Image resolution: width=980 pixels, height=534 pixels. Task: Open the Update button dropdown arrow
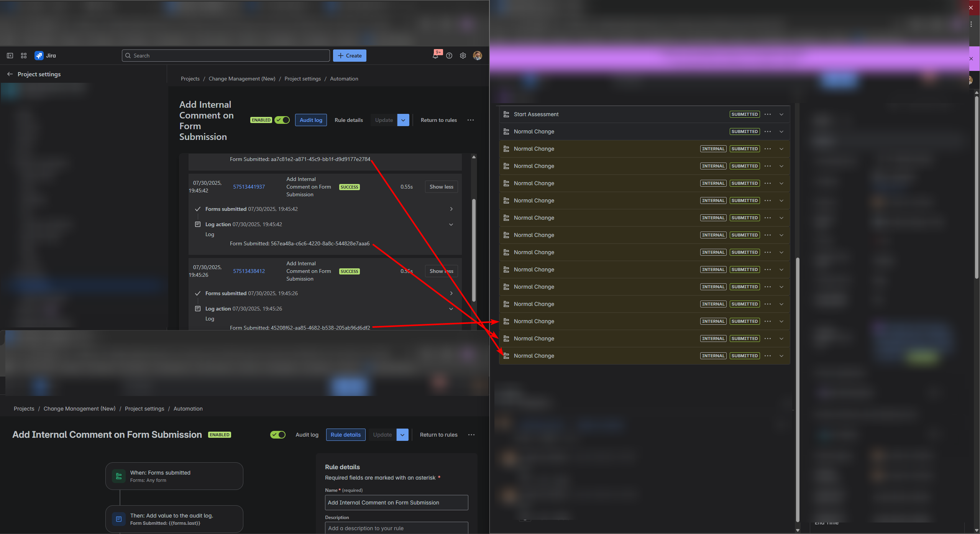point(403,120)
